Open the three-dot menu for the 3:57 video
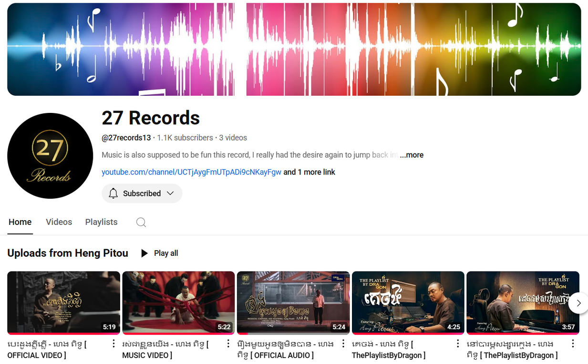This screenshot has height=364, width=588. [573, 344]
